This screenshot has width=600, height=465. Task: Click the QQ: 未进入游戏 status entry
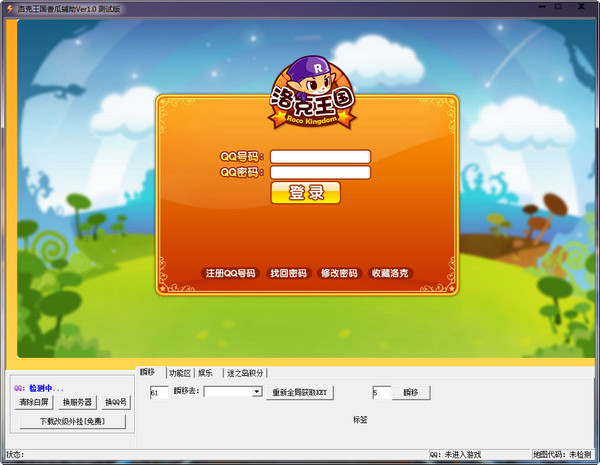click(455, 455)
